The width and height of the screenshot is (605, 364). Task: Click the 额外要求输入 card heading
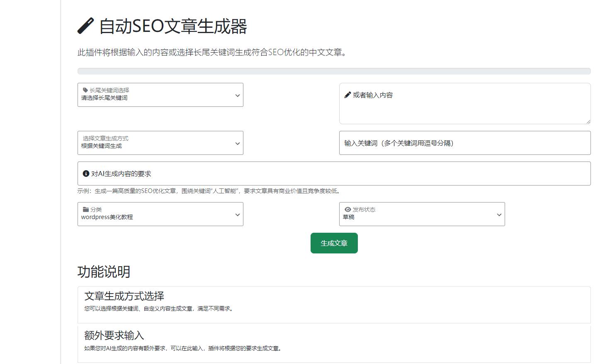[114, 335]
